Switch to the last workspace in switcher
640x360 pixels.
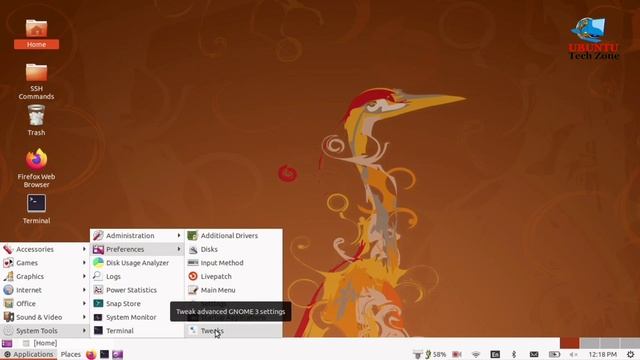coord(630,343)
